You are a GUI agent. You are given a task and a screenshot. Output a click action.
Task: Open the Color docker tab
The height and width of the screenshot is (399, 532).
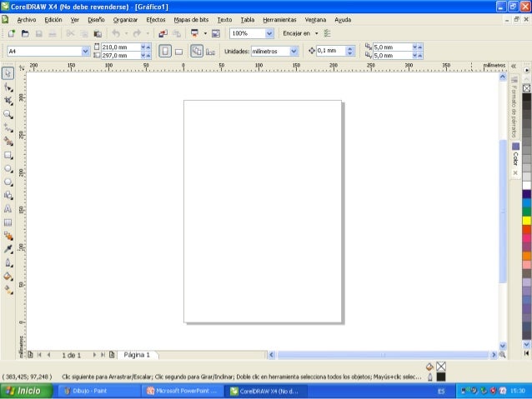pyautogui.click(x=515, y=159)
